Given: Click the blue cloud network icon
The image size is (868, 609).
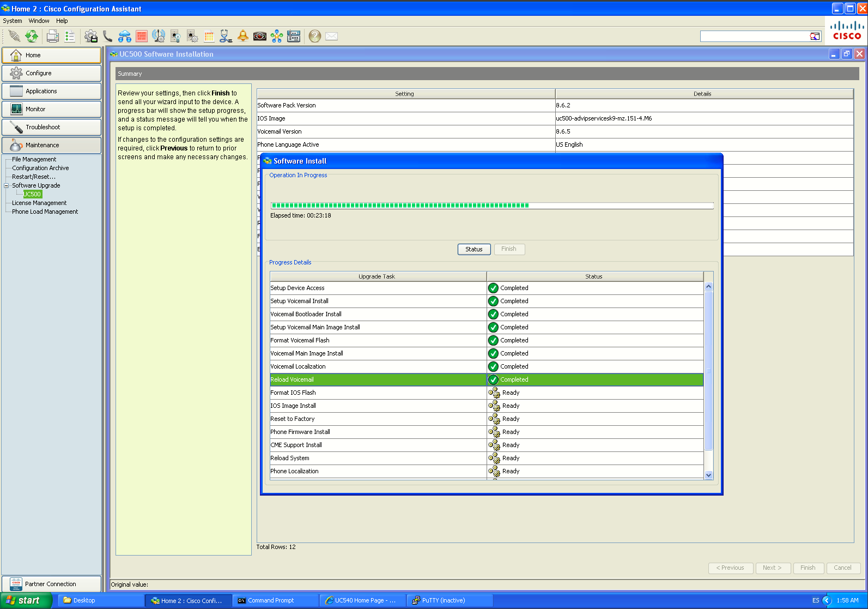Looking at the screenshot, I should tap(125, 37).
